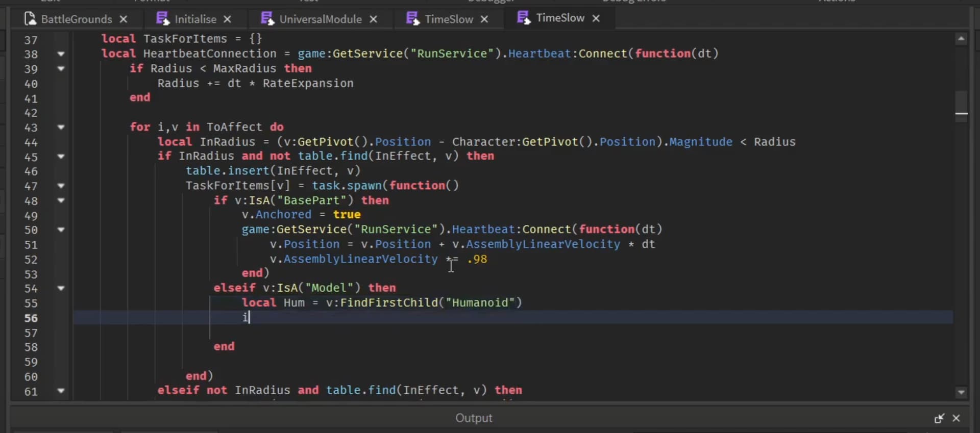Open the Initialise script tab
The image size is (980, 433).
pos(195,19)
